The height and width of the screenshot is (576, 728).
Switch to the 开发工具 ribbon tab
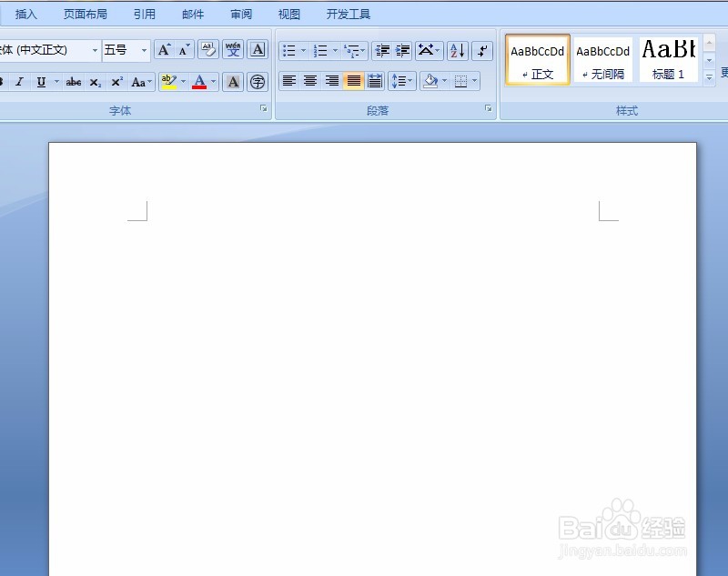coord(349,14)
